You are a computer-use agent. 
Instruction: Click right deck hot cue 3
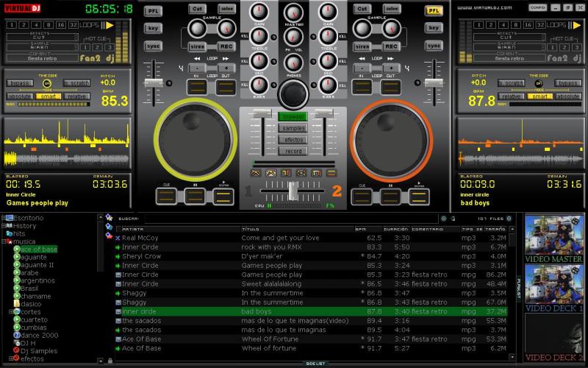click(x=577, y=47)
